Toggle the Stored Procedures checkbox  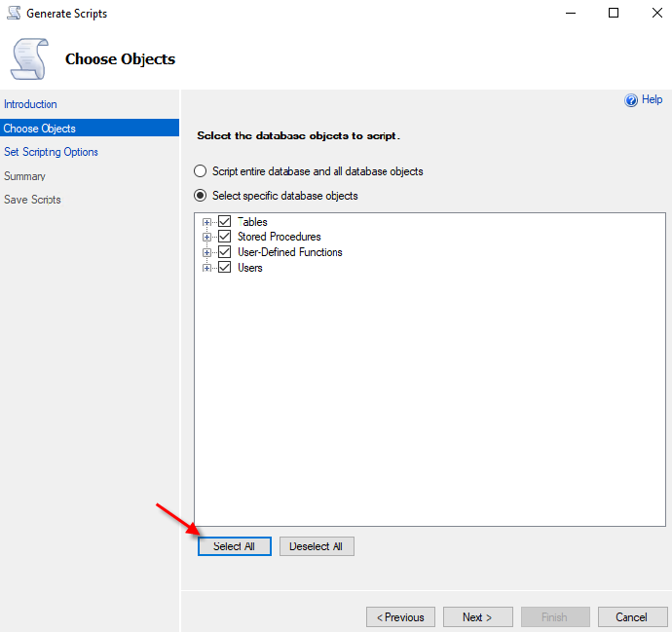tap(225, 237)
